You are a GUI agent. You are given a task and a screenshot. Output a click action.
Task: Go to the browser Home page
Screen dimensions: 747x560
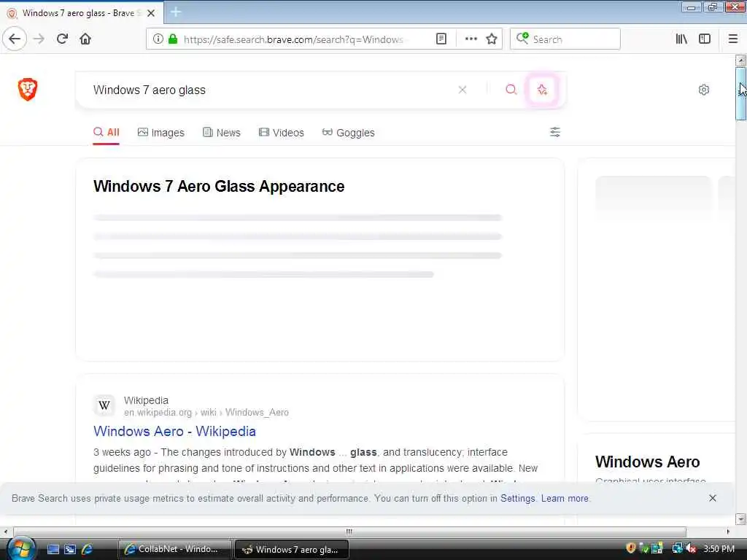click(85, 39)
